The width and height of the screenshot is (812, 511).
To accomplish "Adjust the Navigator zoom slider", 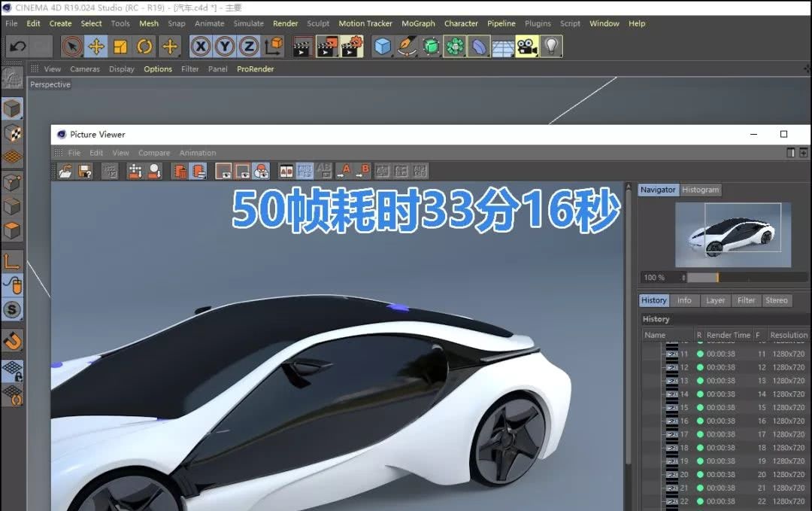I will pyautogui.click(x=748, y=278).
